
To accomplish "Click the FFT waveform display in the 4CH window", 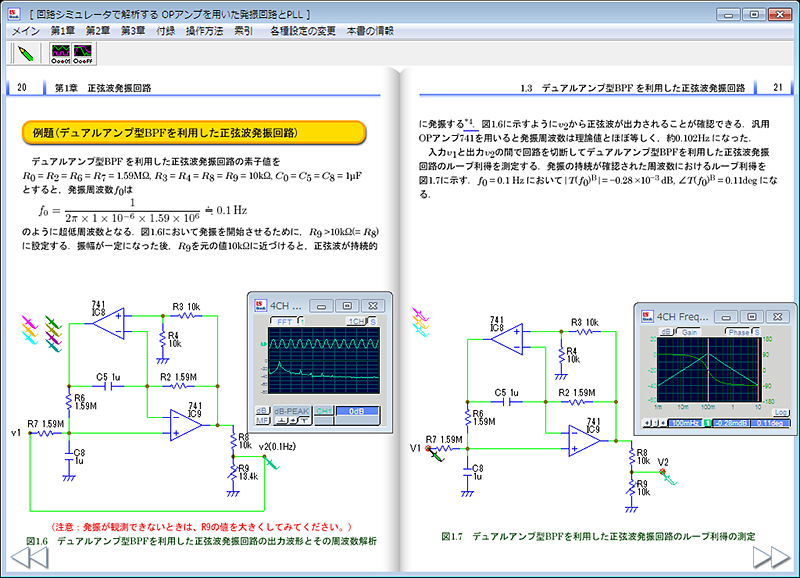I will tap(323, 360).
